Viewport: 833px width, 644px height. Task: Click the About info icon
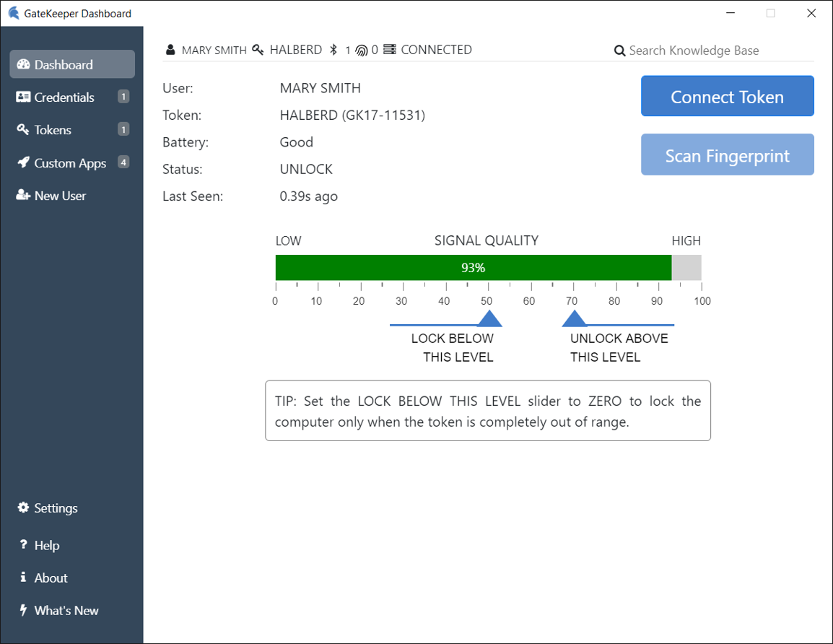pyautogui.click(x=23, y=577)
